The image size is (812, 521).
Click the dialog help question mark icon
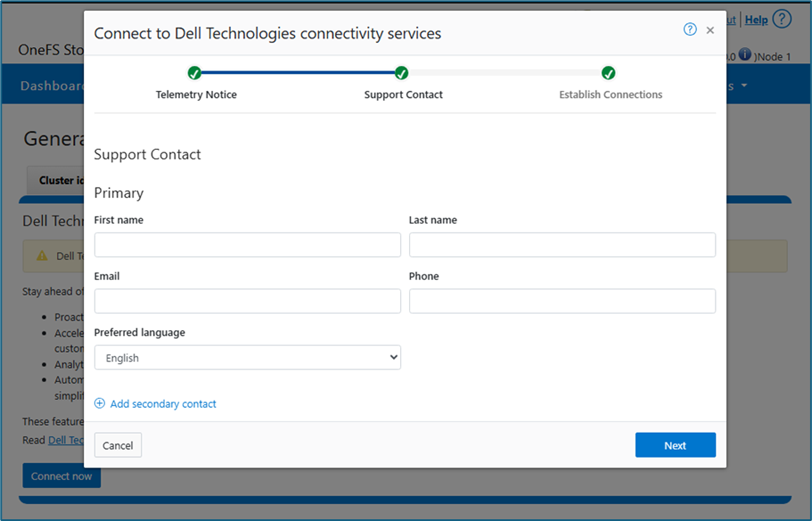[690, 29]
